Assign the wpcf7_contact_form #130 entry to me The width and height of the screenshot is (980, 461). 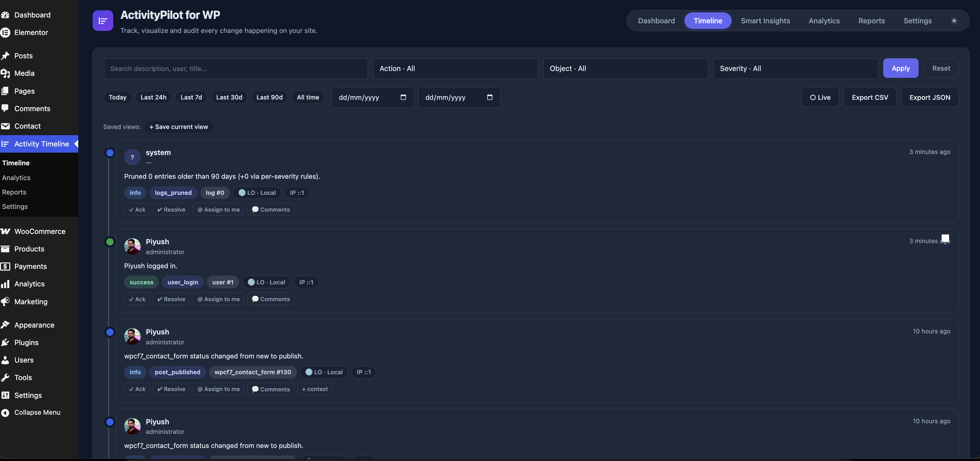(x=218, y=389)
